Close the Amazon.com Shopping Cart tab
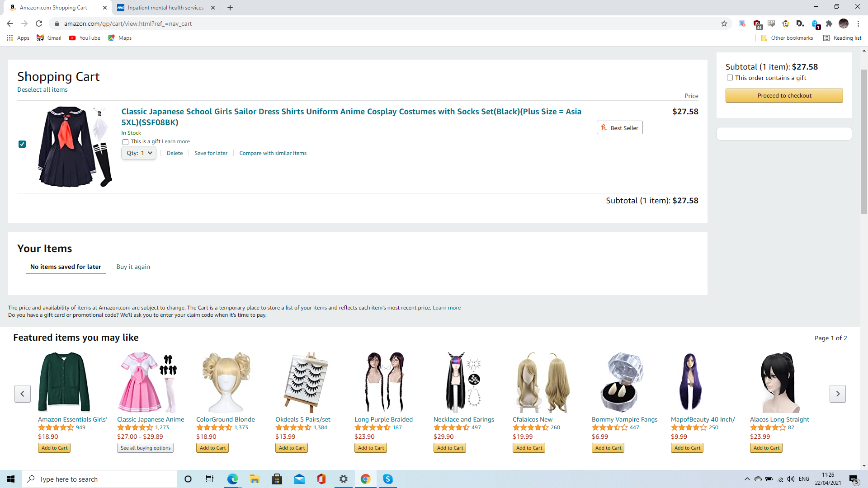The image size is (868, 488). (x=104, y=8)
